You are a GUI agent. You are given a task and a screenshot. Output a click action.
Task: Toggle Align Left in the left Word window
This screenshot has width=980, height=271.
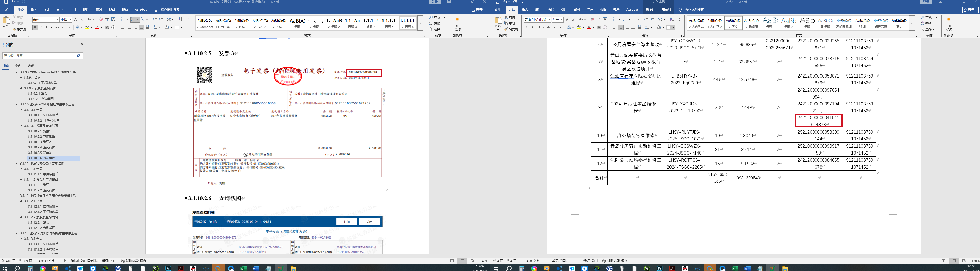click(123, 27)
